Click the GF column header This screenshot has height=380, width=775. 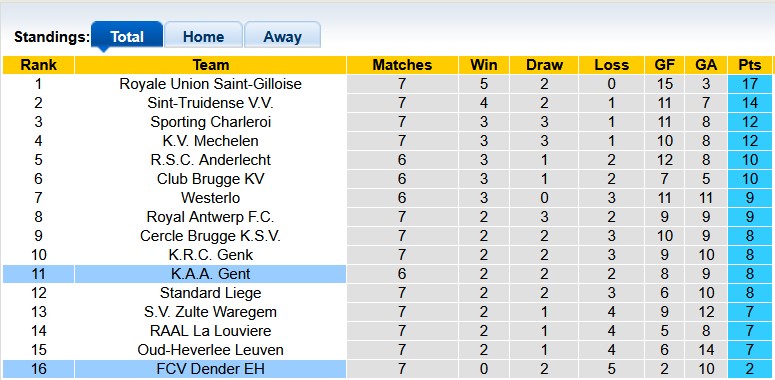[x=664, y=65]
